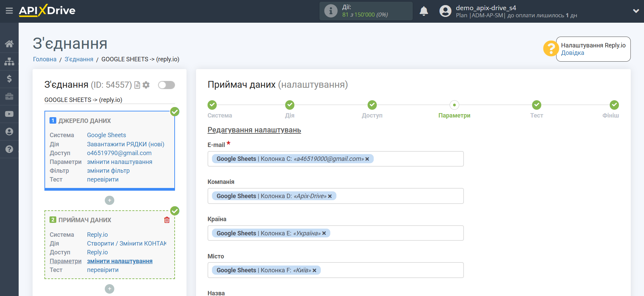Click into the Місто field
644x296 pixels.
[x=335, y=270]
